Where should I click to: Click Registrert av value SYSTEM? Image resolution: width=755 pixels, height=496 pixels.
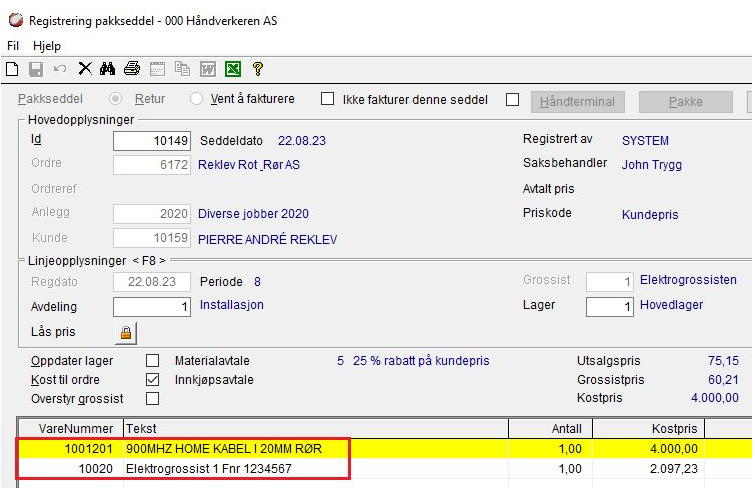click(645, 141)
